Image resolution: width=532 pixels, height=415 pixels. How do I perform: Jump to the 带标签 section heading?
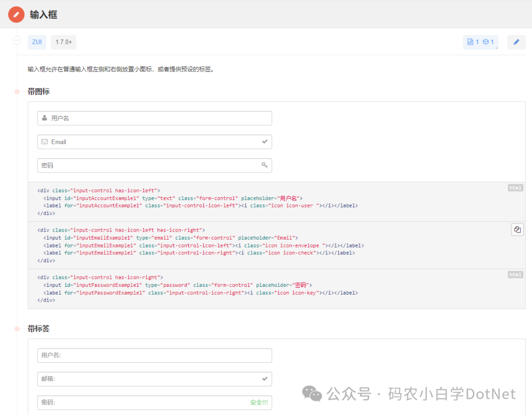pos(38,328)
